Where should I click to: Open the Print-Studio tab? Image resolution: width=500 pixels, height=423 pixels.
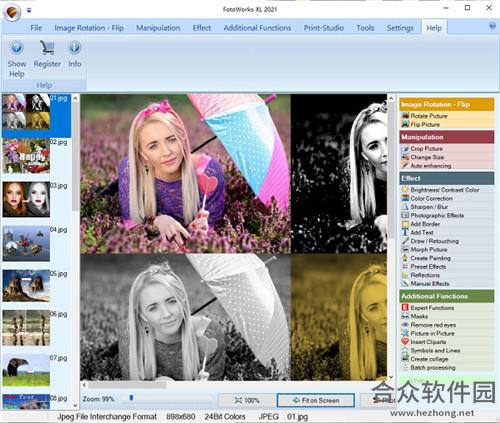pyautogui.click(x=324, y=28)
